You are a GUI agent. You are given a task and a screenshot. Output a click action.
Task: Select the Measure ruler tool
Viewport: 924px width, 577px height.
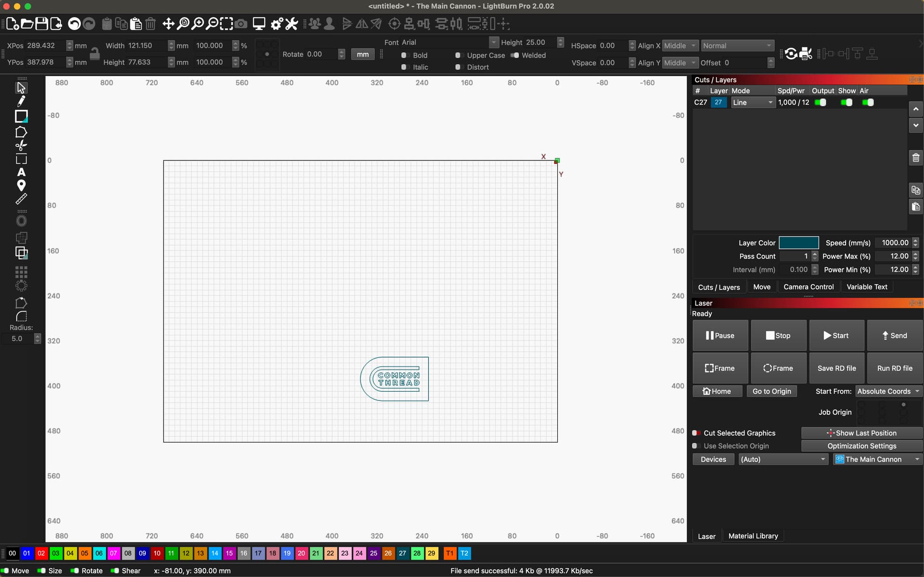click(21, 199)
